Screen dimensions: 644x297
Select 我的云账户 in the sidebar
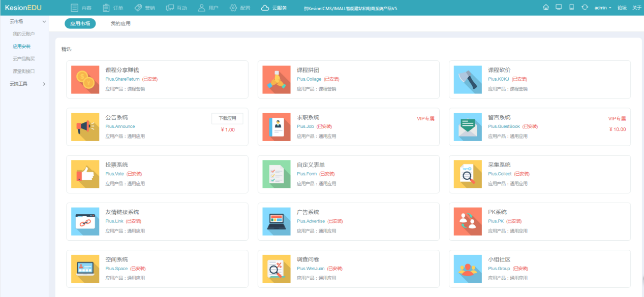coord(24,34)
